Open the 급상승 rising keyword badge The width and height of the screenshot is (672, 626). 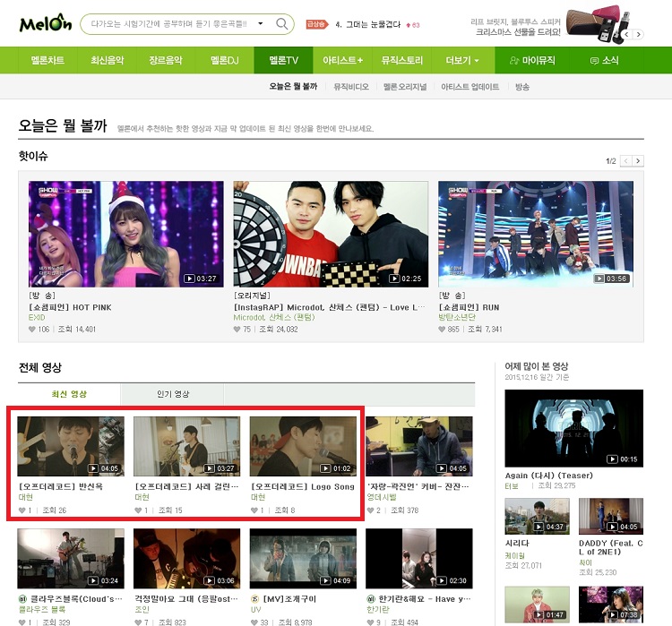click(316, 24)
